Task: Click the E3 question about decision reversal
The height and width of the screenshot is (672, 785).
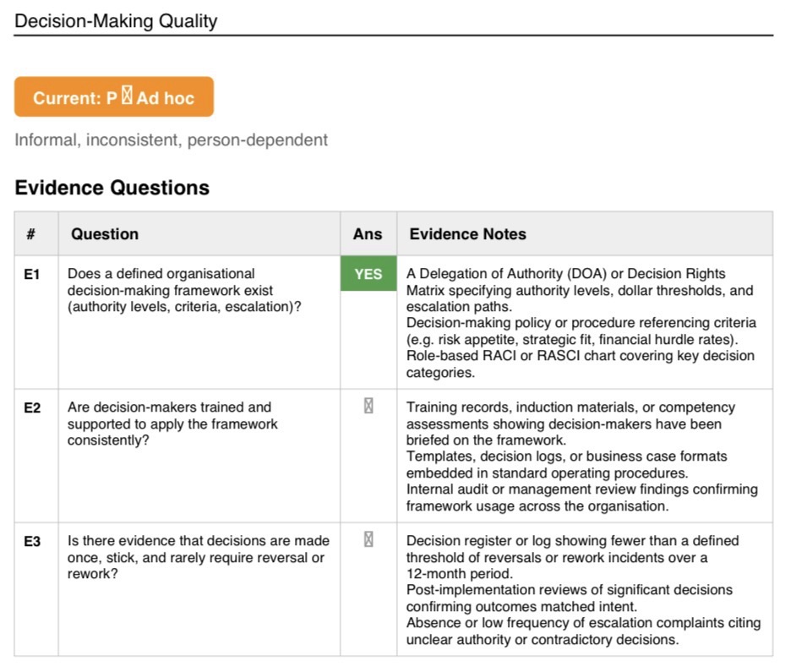Action: click(199, 557)
